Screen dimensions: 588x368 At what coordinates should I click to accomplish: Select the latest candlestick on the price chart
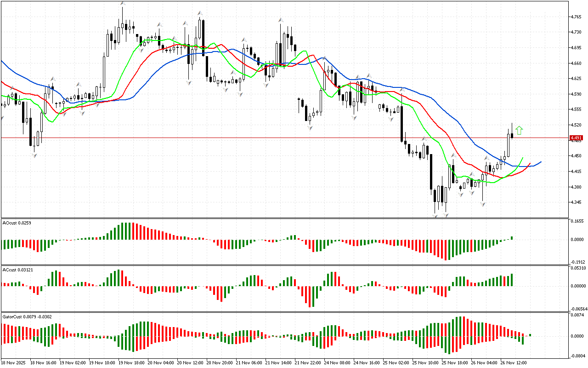click(512, 135)
